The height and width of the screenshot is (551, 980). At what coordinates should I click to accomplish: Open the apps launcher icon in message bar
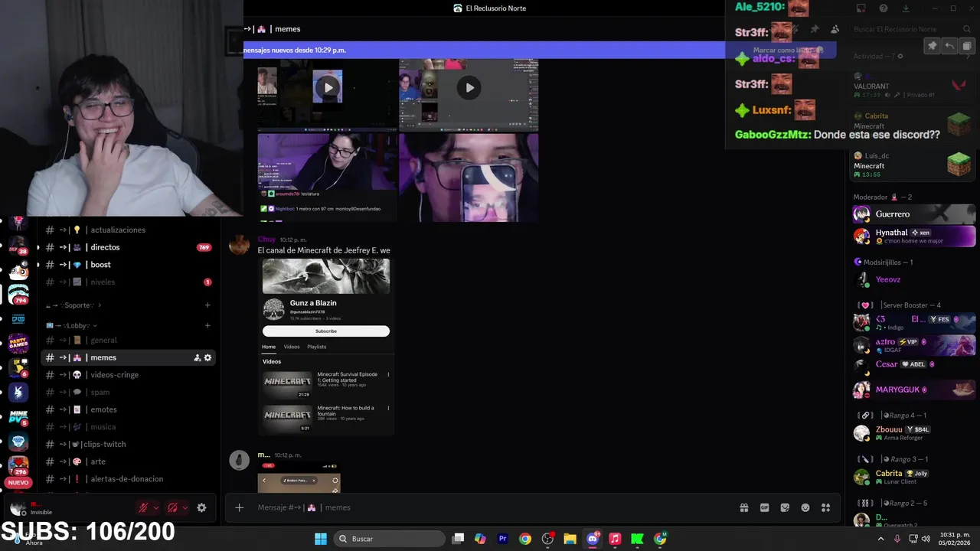point(825,507)
